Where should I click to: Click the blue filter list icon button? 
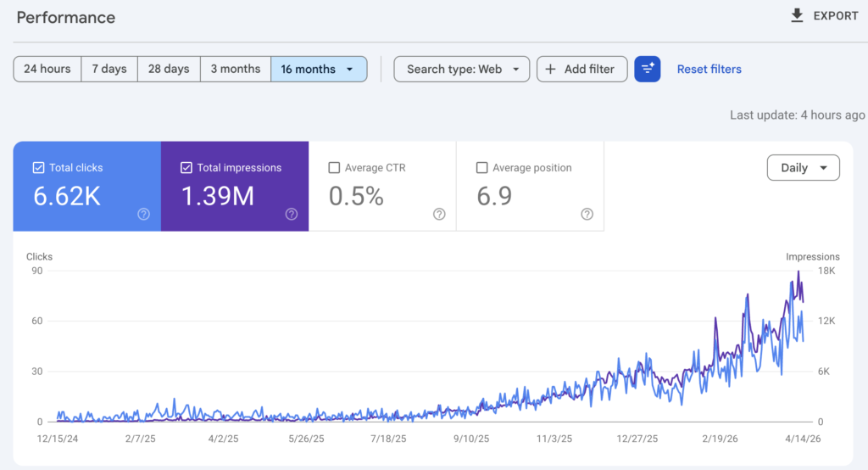647,69
